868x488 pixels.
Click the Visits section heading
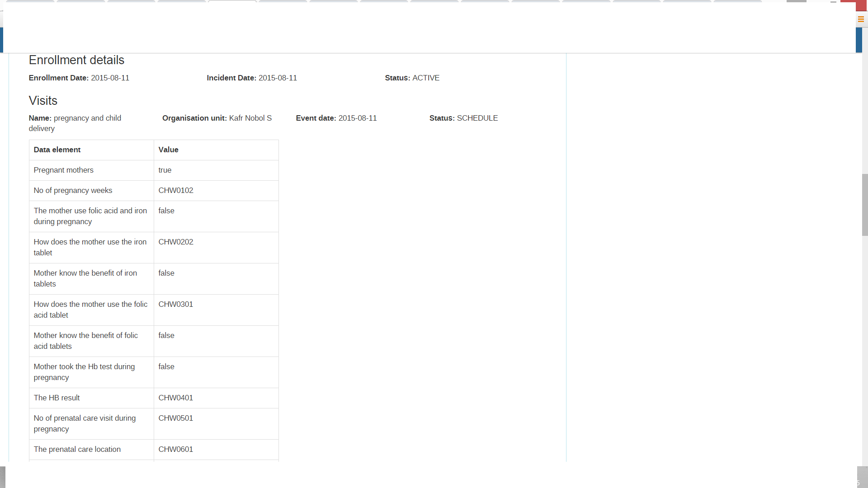[43, 101]
